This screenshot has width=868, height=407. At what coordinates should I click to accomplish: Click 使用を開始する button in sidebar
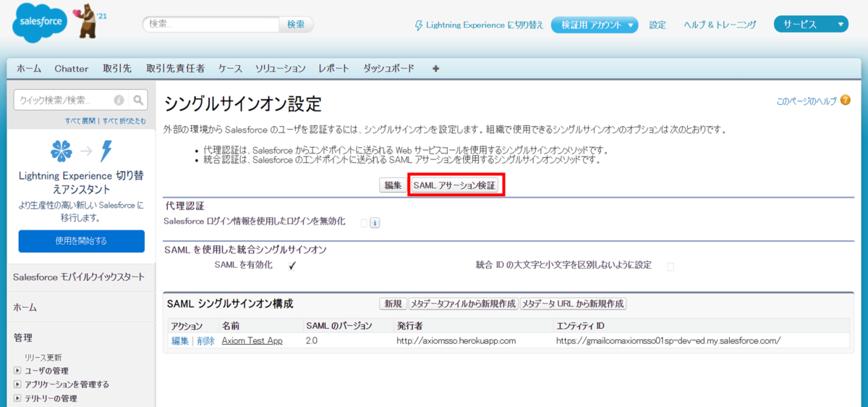[x=82, y=241]
